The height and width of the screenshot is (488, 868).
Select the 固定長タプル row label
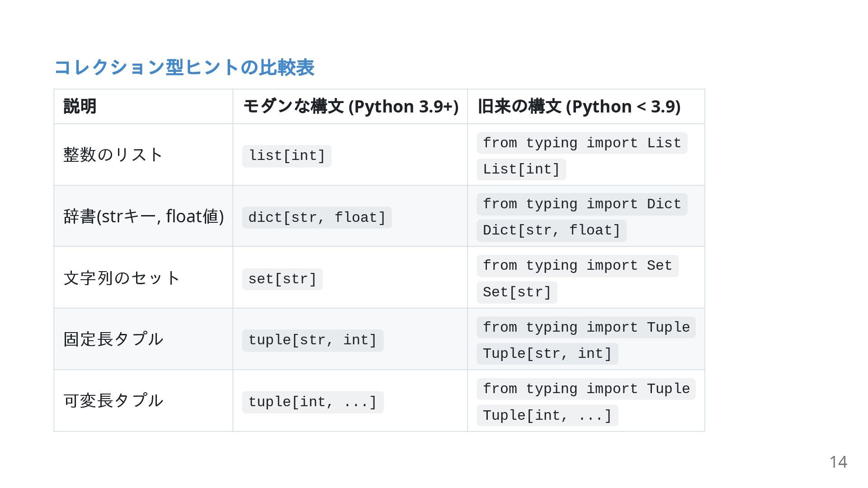coord(113,339)
